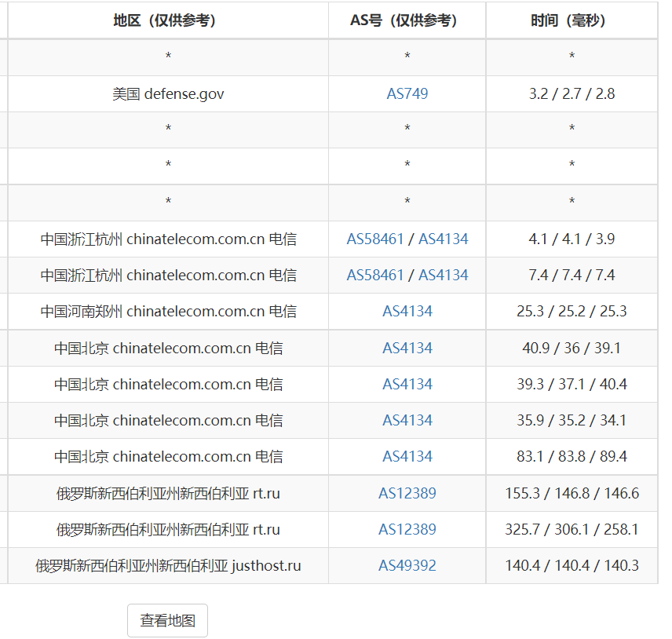Open AS4134 link in the 4.1 / 4.1 / 3.9 row
This screenshot has height=639, width=672.
coord(443,239)
